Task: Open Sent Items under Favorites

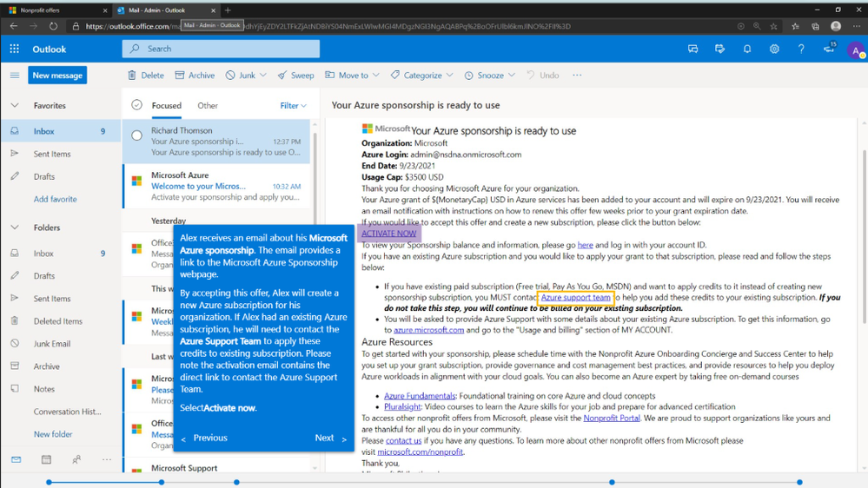Action: click(x=60, y=154)
